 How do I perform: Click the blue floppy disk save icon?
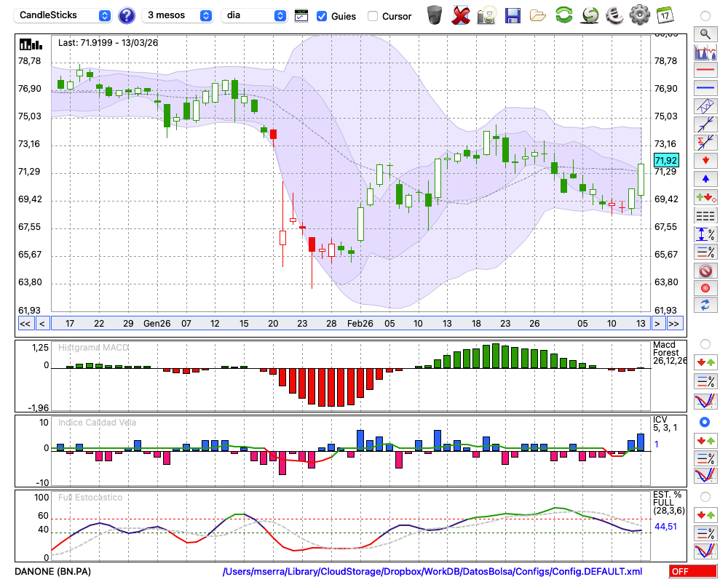point(513,15)
